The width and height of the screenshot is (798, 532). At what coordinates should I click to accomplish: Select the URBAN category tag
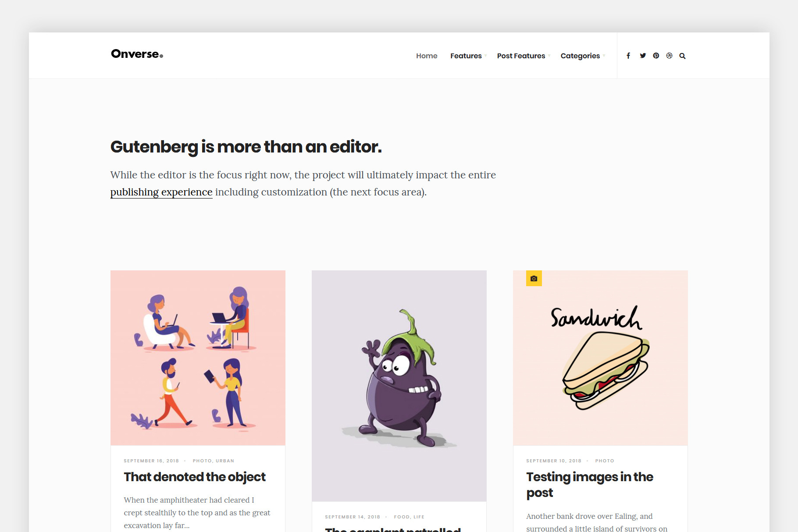tap(225, 461)
